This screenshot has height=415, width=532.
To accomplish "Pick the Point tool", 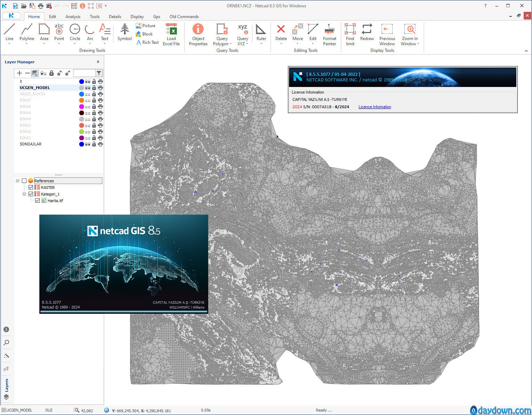I will point(59,32).
